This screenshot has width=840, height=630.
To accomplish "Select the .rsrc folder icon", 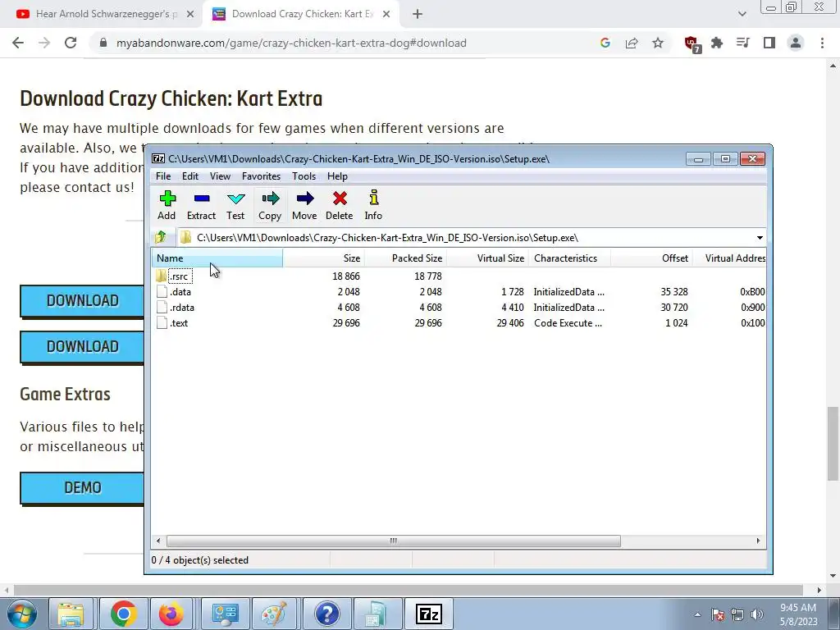I will [x=162, y=276].
